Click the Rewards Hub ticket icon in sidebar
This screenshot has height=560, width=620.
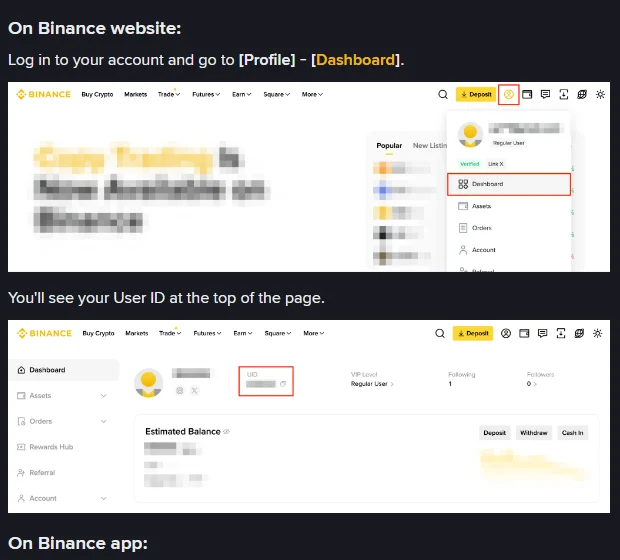21,447
